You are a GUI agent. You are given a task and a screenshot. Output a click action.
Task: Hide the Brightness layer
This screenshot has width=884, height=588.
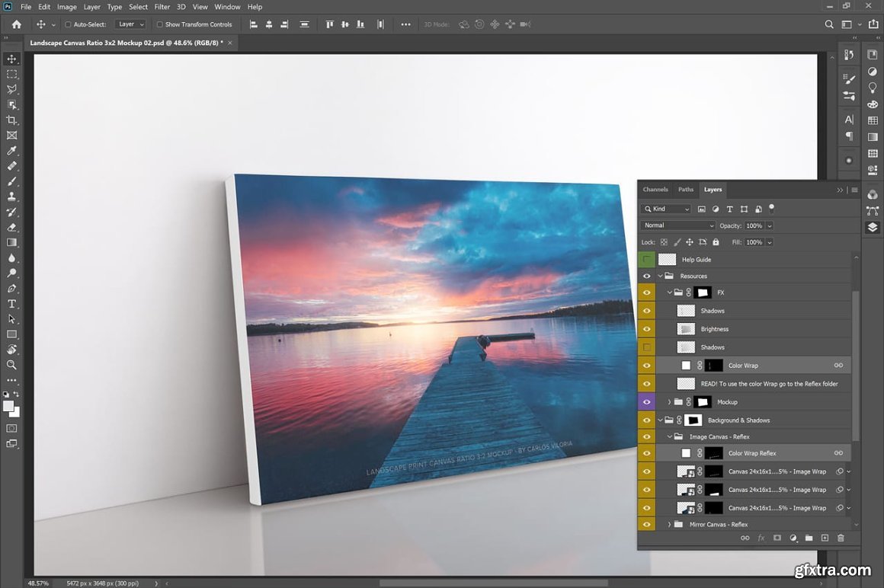click(x=646, y=329)
